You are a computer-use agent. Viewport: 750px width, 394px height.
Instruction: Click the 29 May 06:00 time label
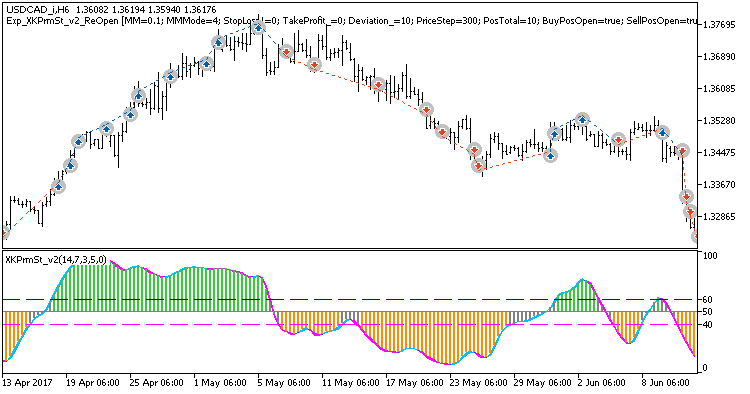[543, 383]
